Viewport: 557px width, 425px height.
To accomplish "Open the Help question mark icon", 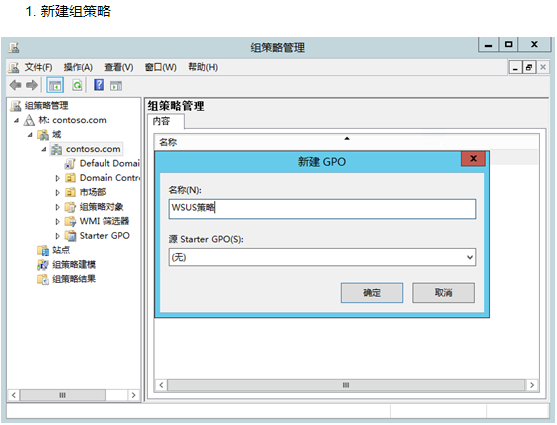I will [99, 85].
